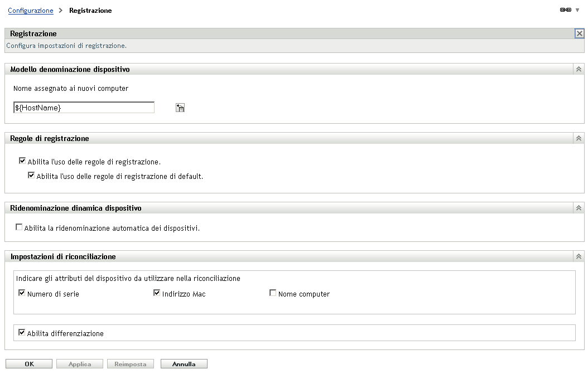Collapse the 'Regole di registrazione' section
Screen dimensions: 588x374
[x=578, y=138]
